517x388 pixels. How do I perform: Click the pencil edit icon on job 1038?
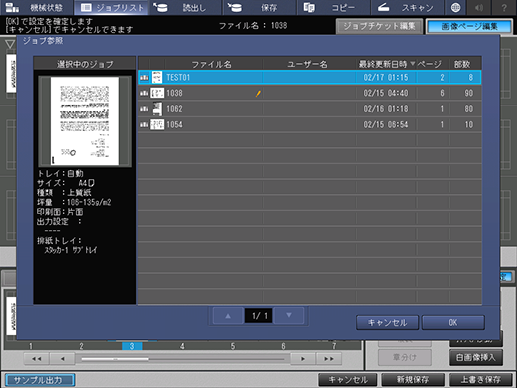click(258, 94)
